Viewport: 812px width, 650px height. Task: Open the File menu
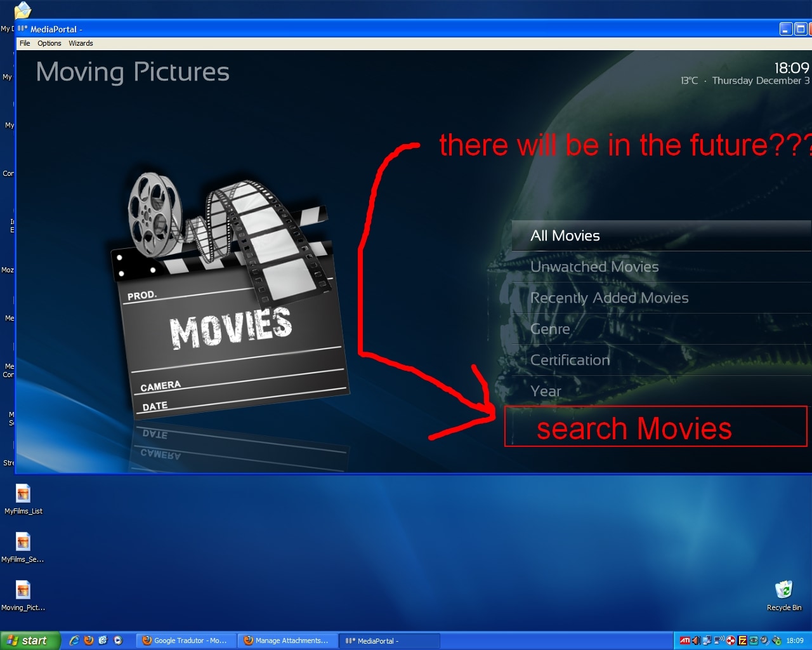[x=25, y=43]
